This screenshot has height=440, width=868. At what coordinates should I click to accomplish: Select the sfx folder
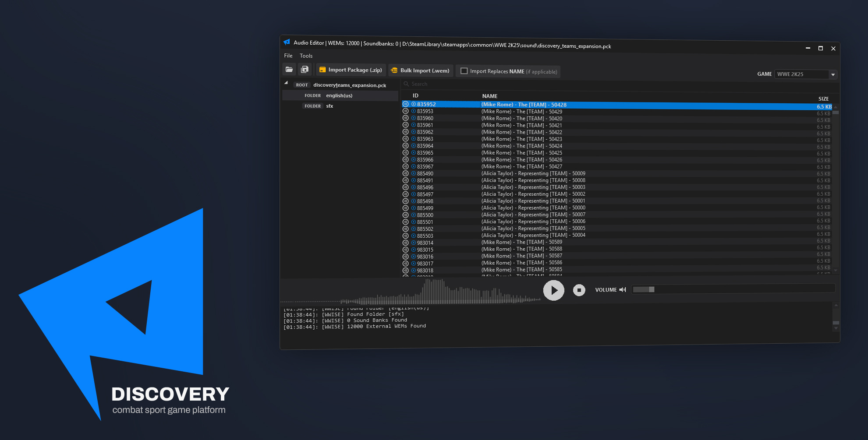point(340,106)
